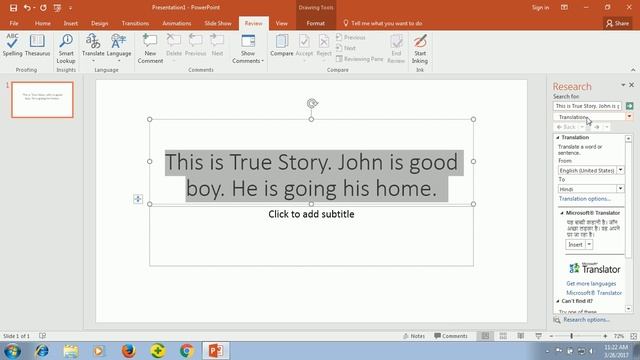Open the Thesaurus
This screenshot has height=360, width=640.
37,45
